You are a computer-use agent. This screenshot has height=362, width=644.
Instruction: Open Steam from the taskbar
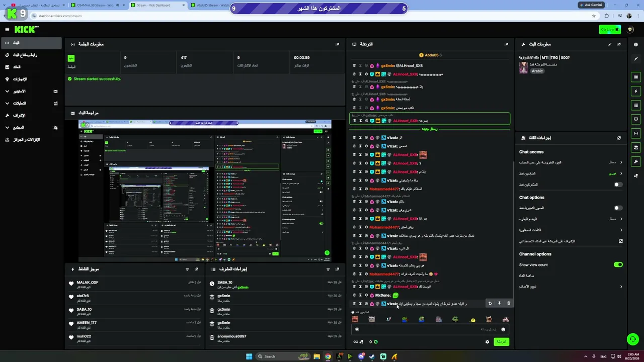(x=372, y=356)
